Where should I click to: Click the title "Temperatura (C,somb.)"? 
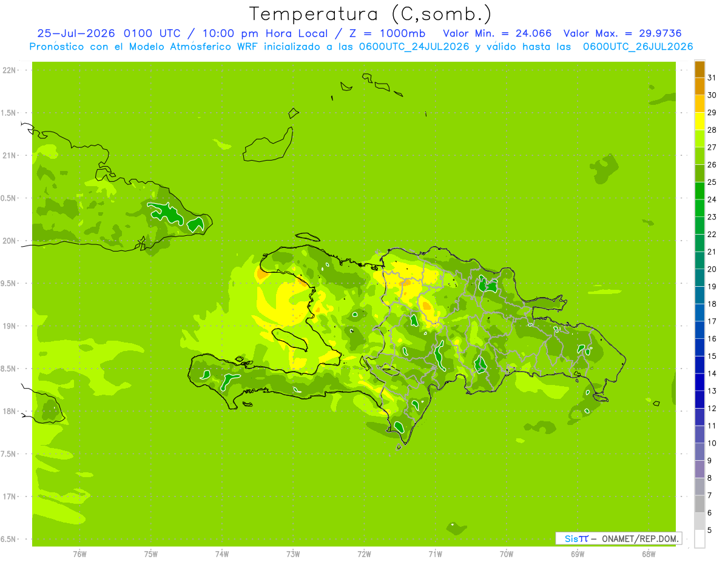(371, 13)
